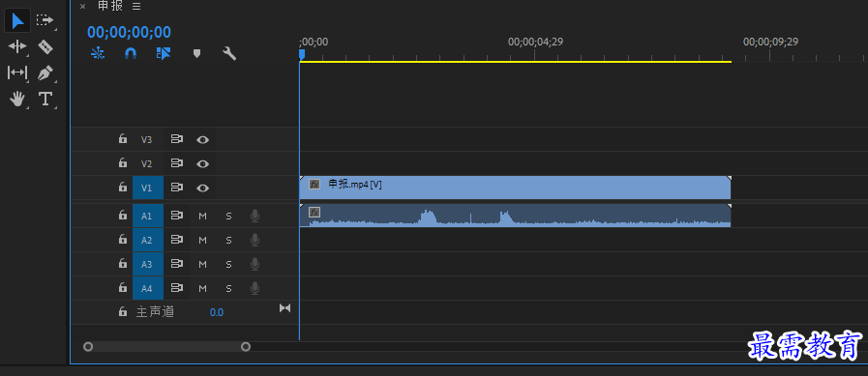Toggle A2 track targeting
Image resolution: width=868 pixels, height=376 pixels.
(x=148, y=240)
